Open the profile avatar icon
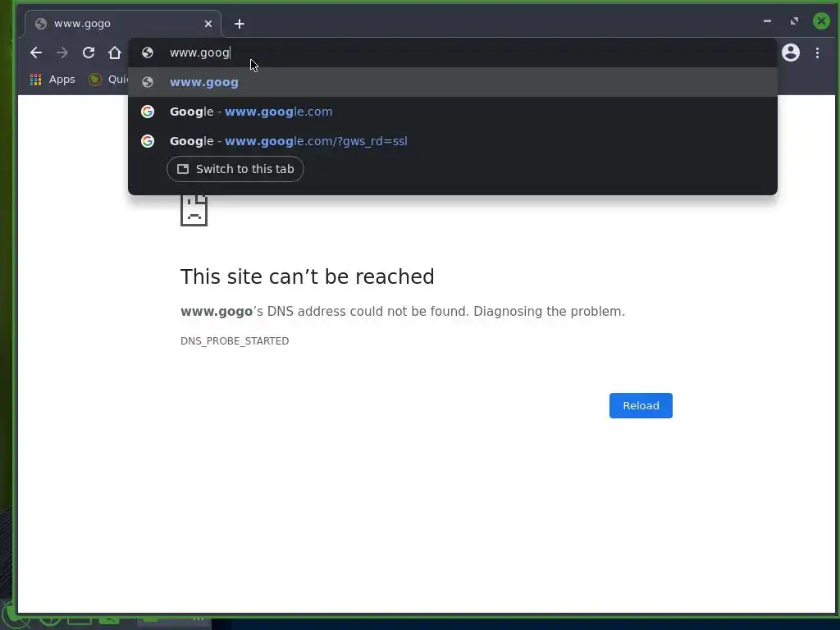Image resolution: width=840 pixels, height=630 pixels. [791, 52]
